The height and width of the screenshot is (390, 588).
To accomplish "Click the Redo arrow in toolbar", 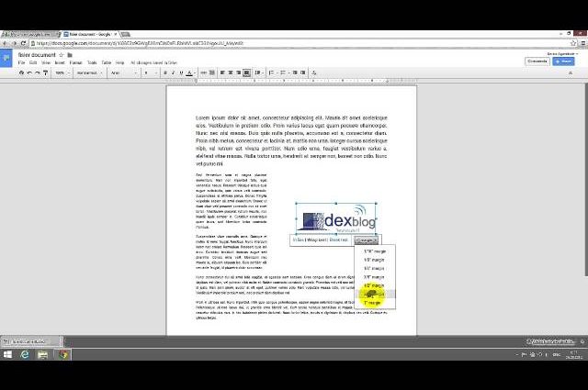I will [37, 72].
